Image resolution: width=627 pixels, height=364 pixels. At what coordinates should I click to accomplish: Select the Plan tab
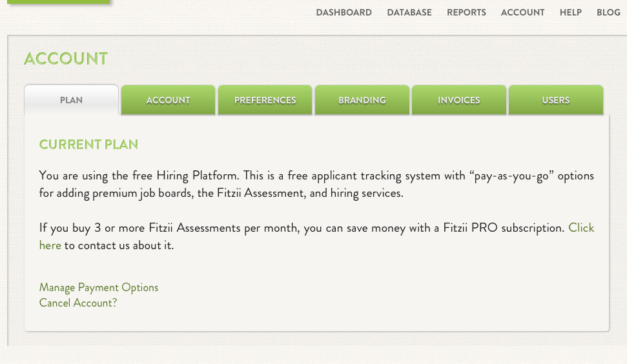(x=71, y=100)
